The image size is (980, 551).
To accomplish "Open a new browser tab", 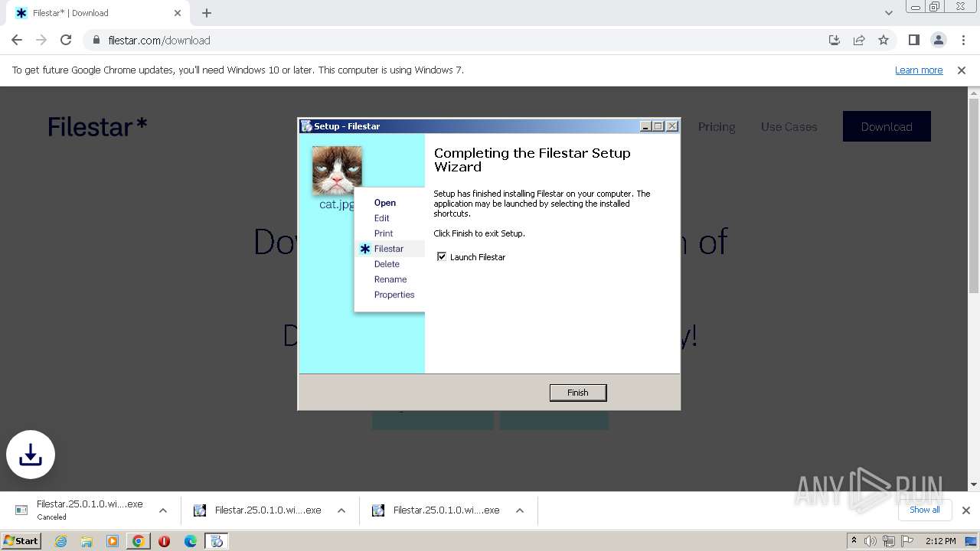I will pyautogui.click(x=207, y=13).
